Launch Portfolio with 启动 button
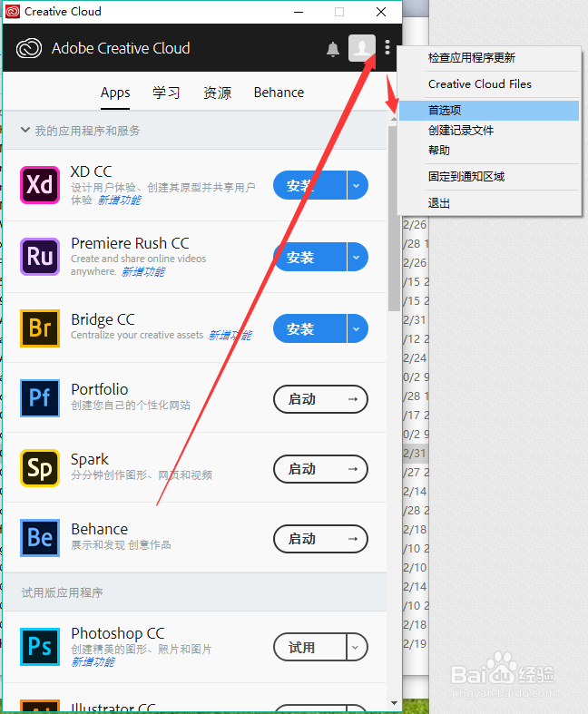 click(x=320, y=399)
